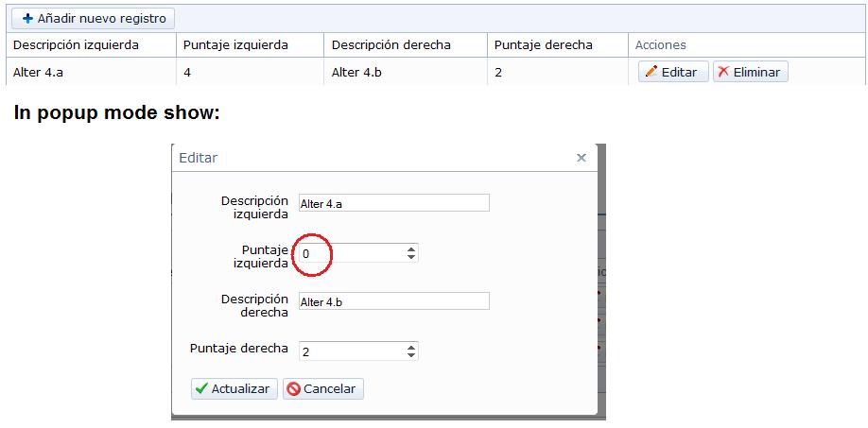
Task: Click the Actualizar button
Action: [234, 388]
